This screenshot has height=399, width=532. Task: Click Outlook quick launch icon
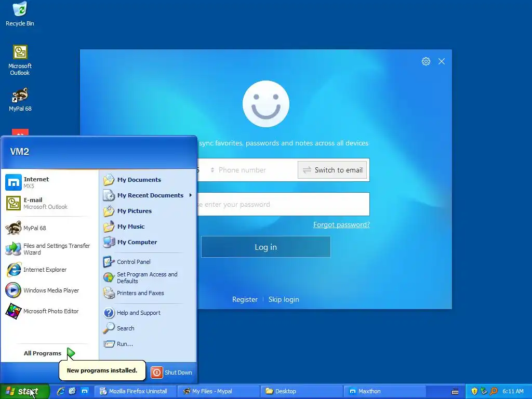click(72, 391)
